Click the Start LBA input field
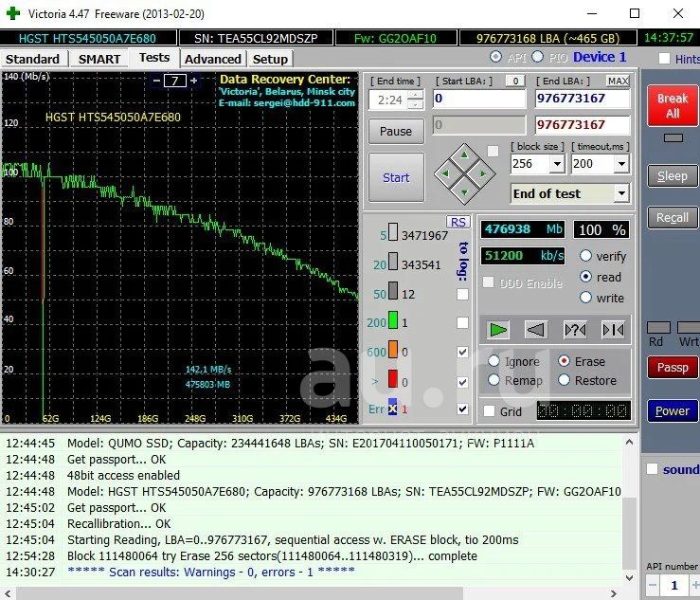 (479, 99)
